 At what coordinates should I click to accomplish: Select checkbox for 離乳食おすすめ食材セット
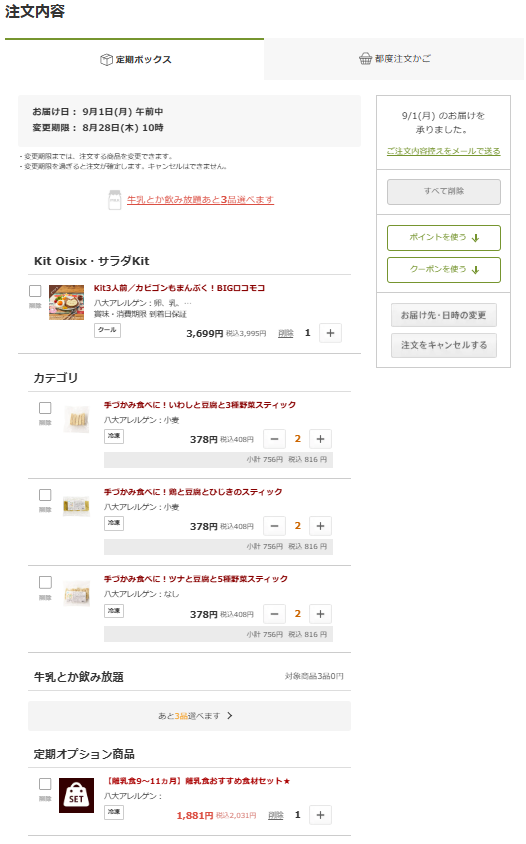click(x=45, y=784)
